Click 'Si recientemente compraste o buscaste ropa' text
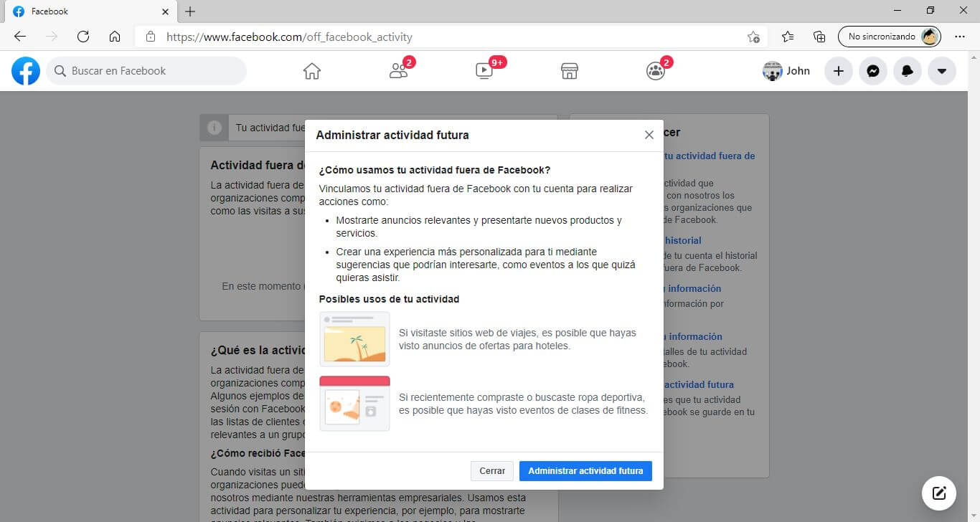The width and height of the screenshot is (980, 522). pos(523,404)
